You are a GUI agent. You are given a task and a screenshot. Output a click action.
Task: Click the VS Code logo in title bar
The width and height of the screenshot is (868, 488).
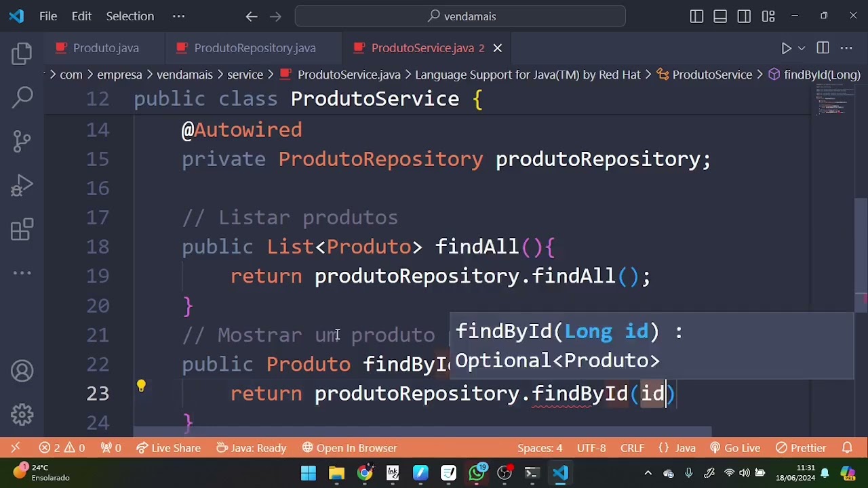pyautogui.click(x=16, y=16)
